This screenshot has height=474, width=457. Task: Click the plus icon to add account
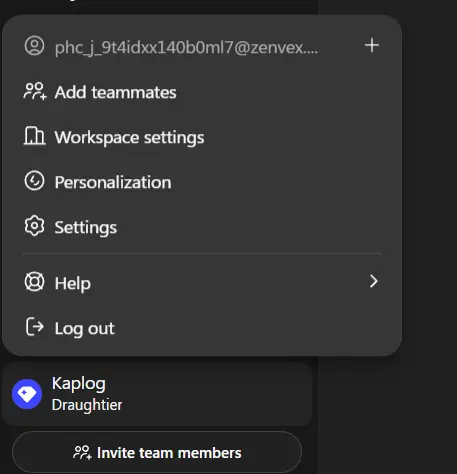(372, 45)
